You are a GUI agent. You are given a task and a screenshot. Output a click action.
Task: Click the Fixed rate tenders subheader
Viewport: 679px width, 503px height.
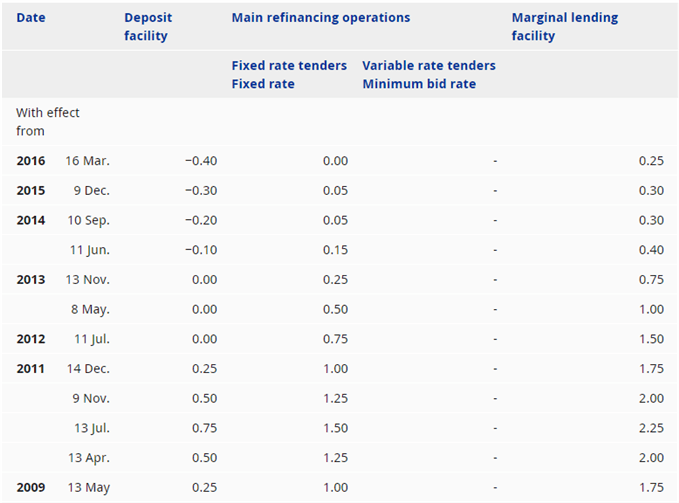click(x=289, y=65)
